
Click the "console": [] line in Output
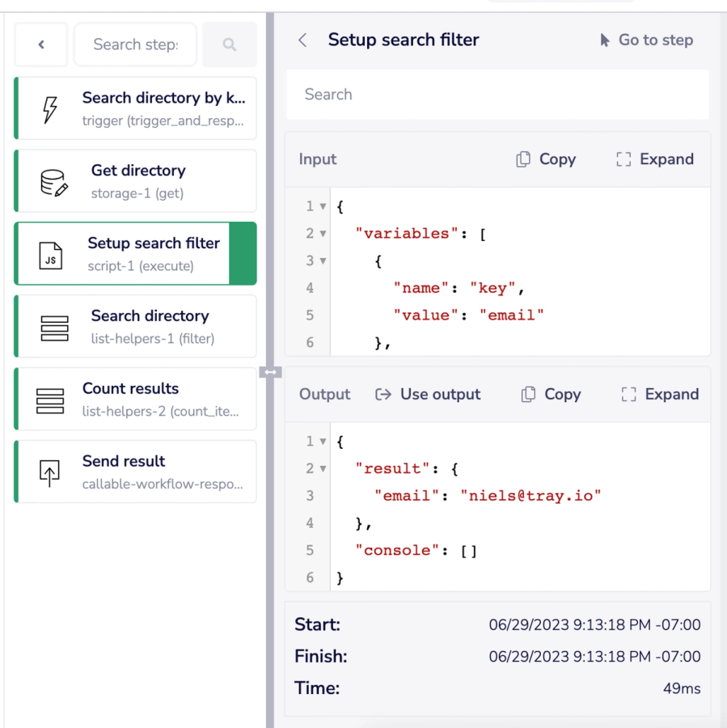pos(416,551)
